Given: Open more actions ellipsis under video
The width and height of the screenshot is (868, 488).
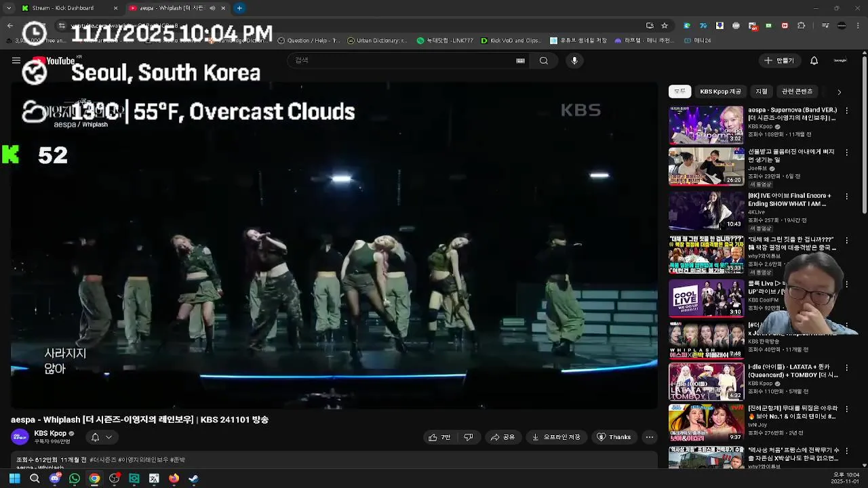Looking at the screenshot, I should 650,437.
